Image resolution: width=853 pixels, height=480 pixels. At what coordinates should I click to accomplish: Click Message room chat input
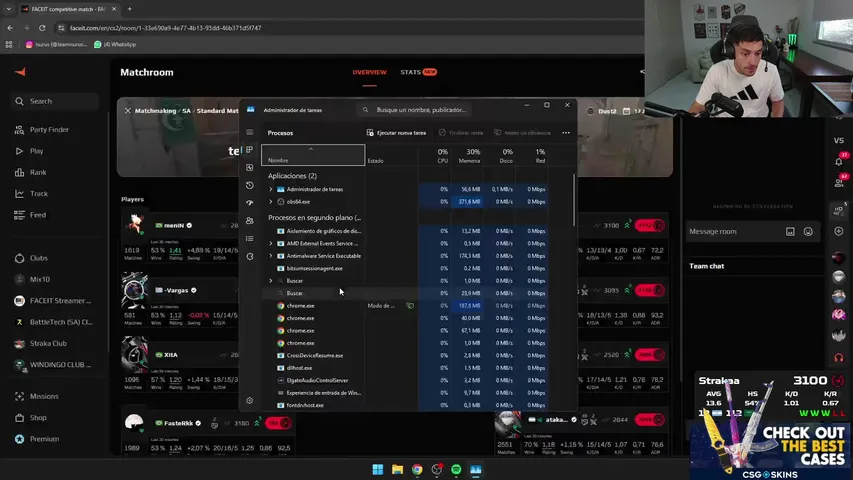point(733,232)
